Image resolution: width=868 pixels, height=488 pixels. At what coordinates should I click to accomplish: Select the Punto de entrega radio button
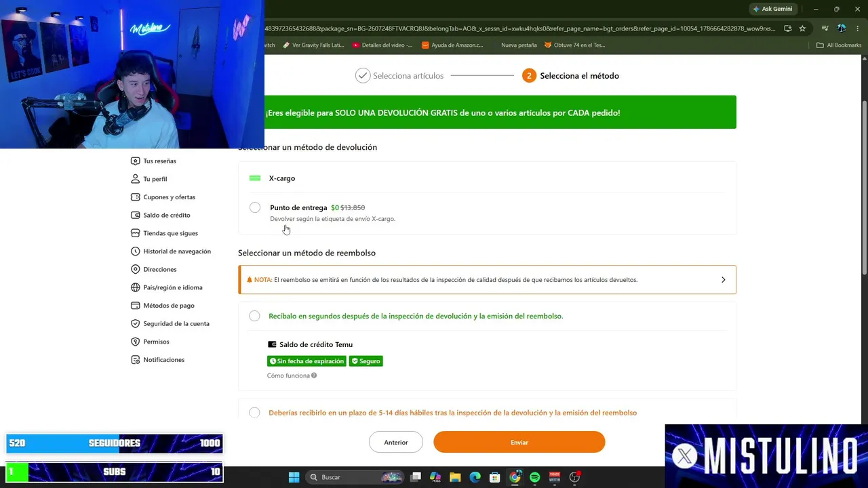click(255, 207)
